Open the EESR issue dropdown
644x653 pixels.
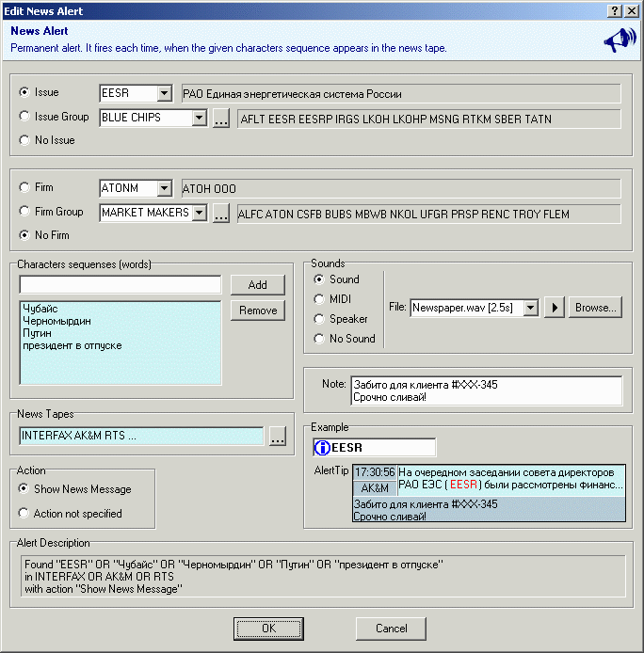(165, 93)
